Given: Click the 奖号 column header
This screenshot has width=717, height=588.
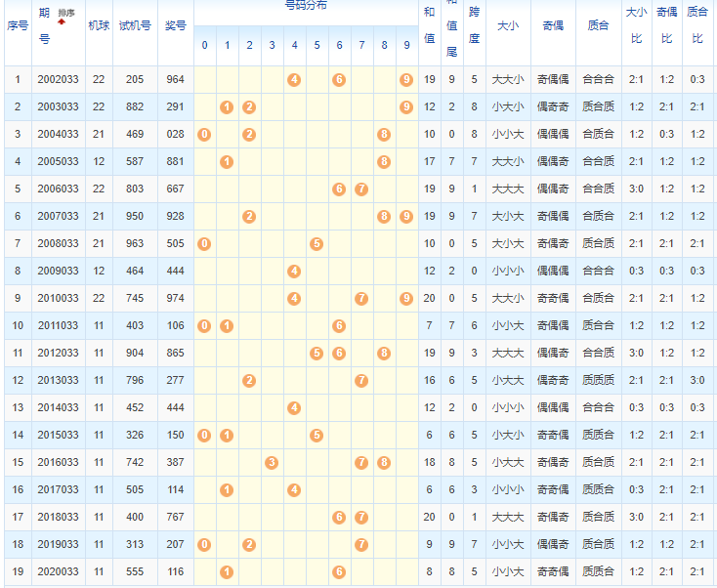Looking at the screenshot, I should (x=176, y=25).
